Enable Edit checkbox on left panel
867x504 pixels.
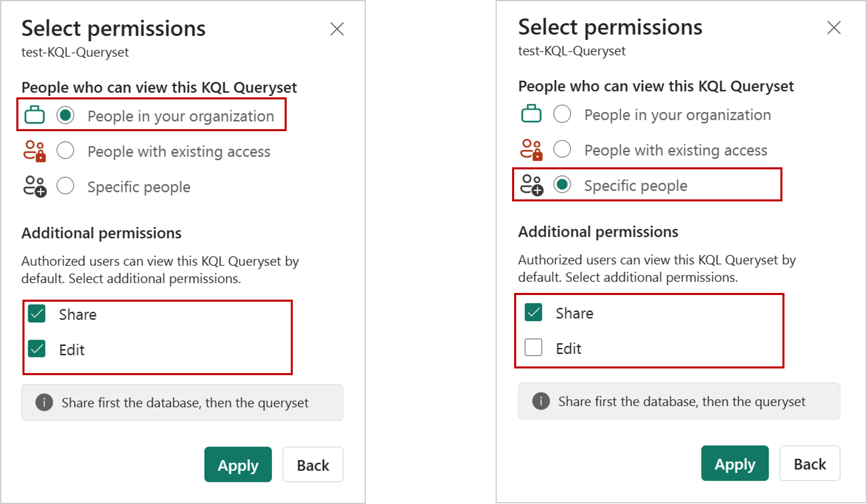38,348
